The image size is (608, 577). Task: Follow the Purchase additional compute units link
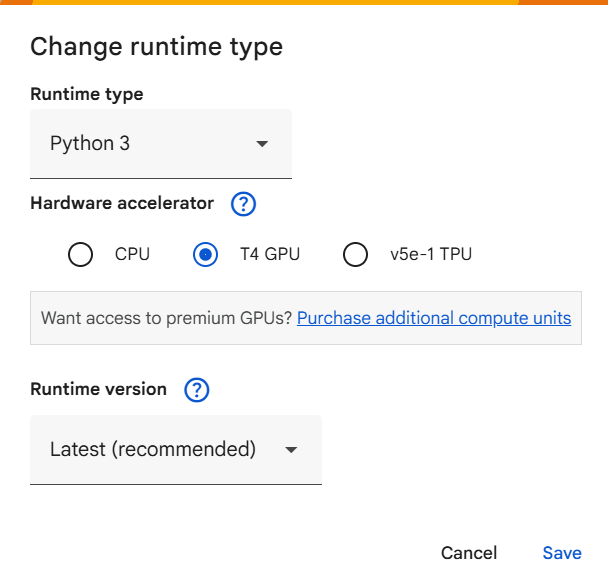[x=434, y=318]
